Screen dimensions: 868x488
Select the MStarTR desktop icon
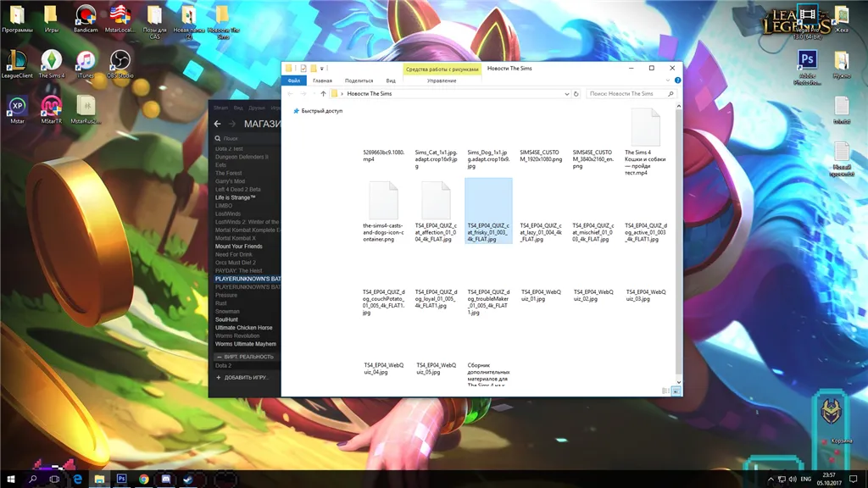coord(52,109)
